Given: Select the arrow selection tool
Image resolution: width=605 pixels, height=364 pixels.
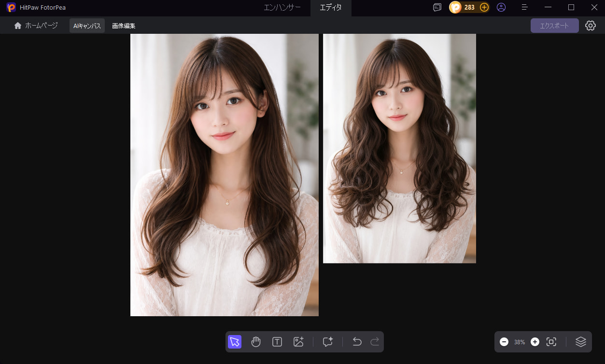Looking at the screenshot, I should pos(234,342).
